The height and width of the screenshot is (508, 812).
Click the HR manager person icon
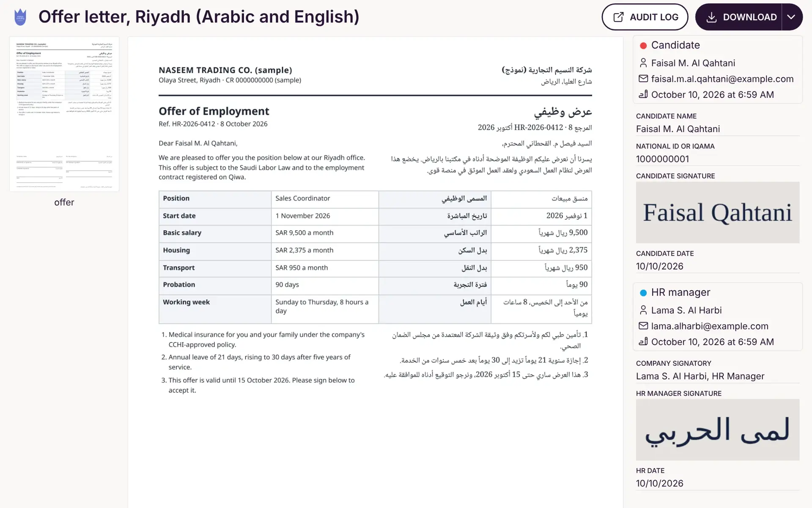(x=643, y=310)
